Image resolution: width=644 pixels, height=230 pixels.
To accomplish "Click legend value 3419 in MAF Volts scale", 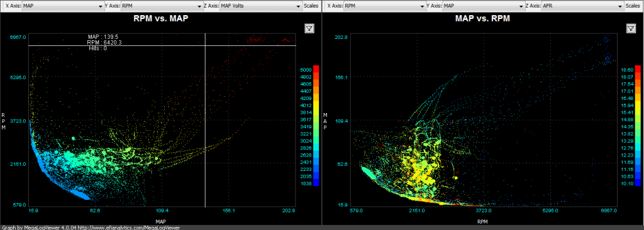I will [307, 126].
